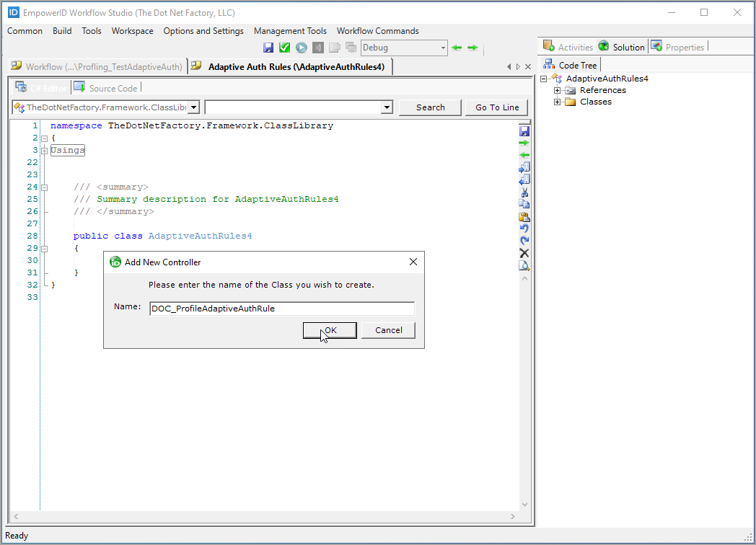Click the redo arrow in editor sidebar
The image size is (756, 545).
pyautogui.click(x=524, y=241)
